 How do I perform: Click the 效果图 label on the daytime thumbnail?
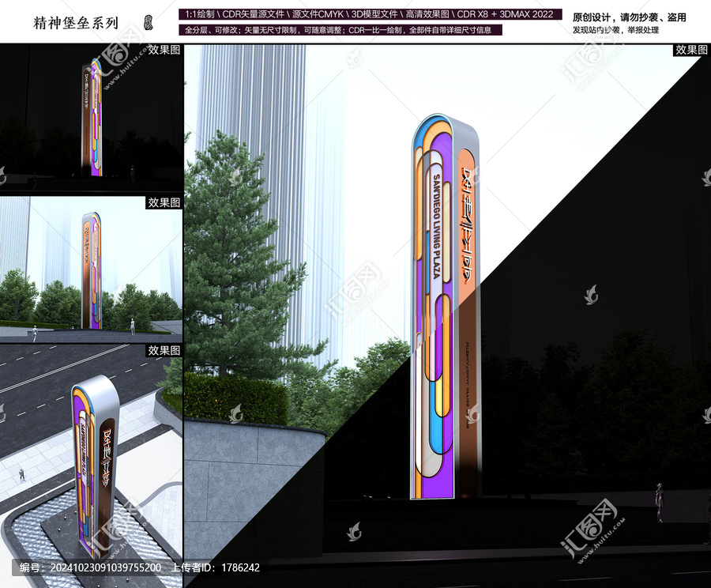[164, 202]
